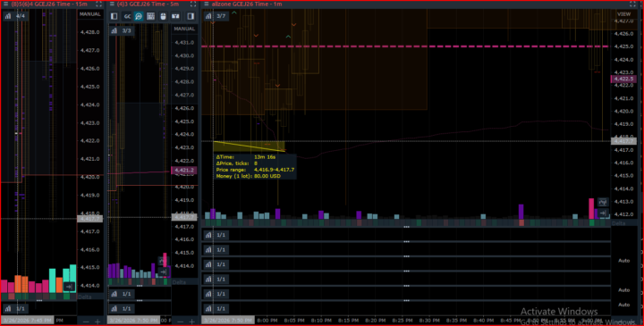
Task: Expand the bottommost 1/1 badge below 1m chart
Action: tap(216, 308)
